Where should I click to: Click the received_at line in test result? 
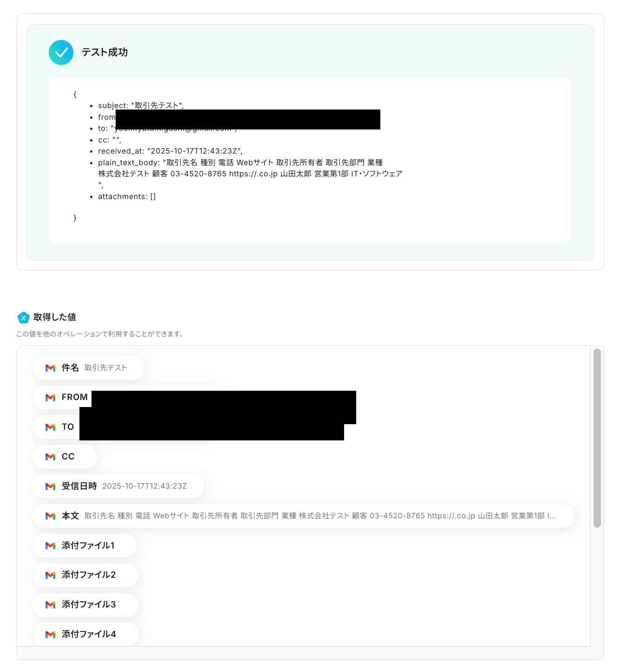tap(170, 151)
